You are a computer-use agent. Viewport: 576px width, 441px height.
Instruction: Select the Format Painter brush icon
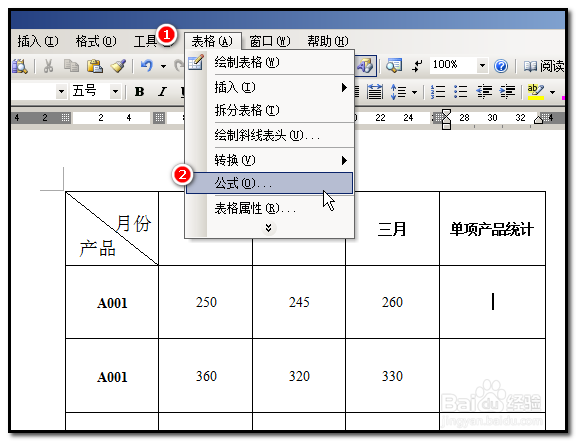point(118,66)
